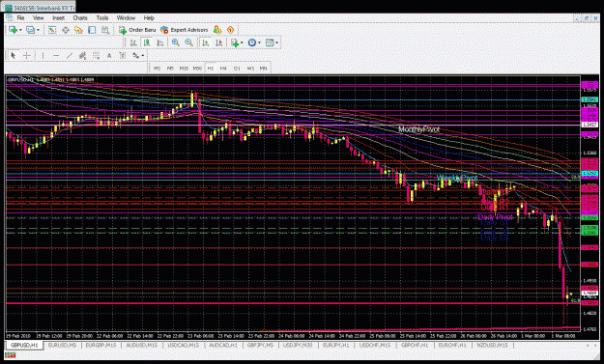Select the Text tool
The height and width of the screenshot is (364, 604).
109,56
